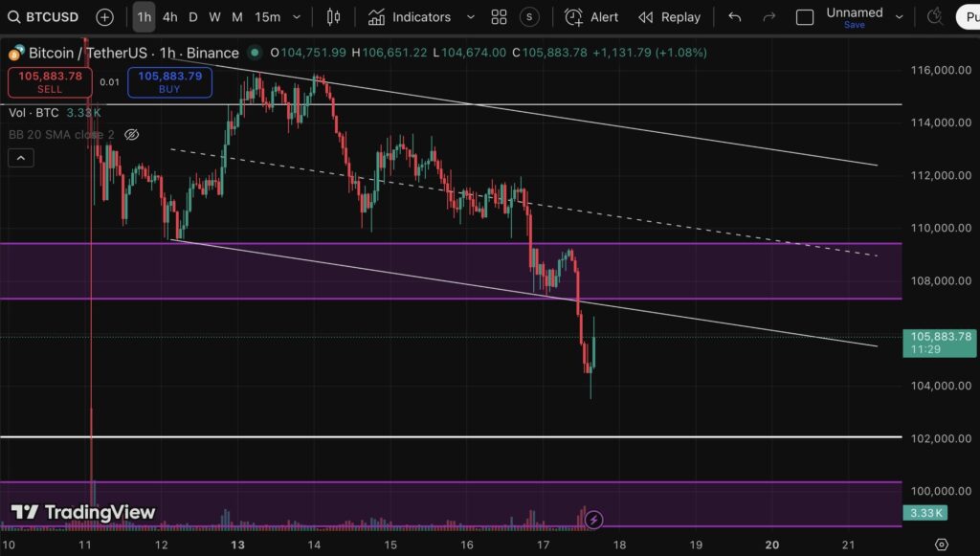Open the Alert creation button

591,17
